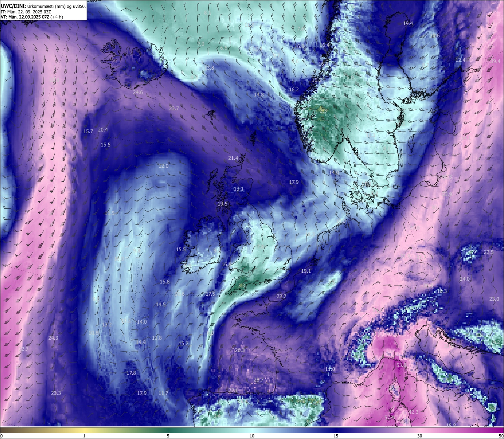This screenshot has height=439, width=504.
Task: Click the 17.5 value near Cornwall
Action: (x=210, y=295)
